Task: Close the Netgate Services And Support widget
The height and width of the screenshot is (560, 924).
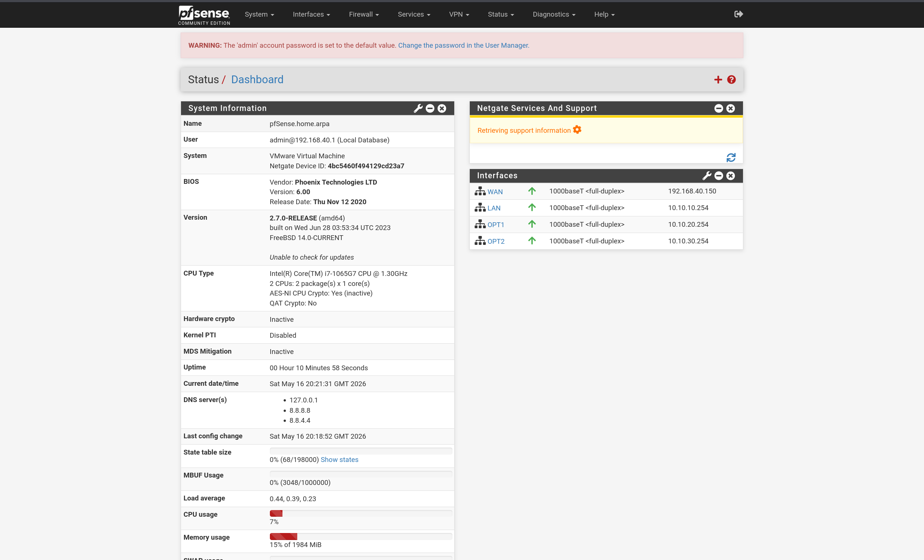Action: click(730, 108)
